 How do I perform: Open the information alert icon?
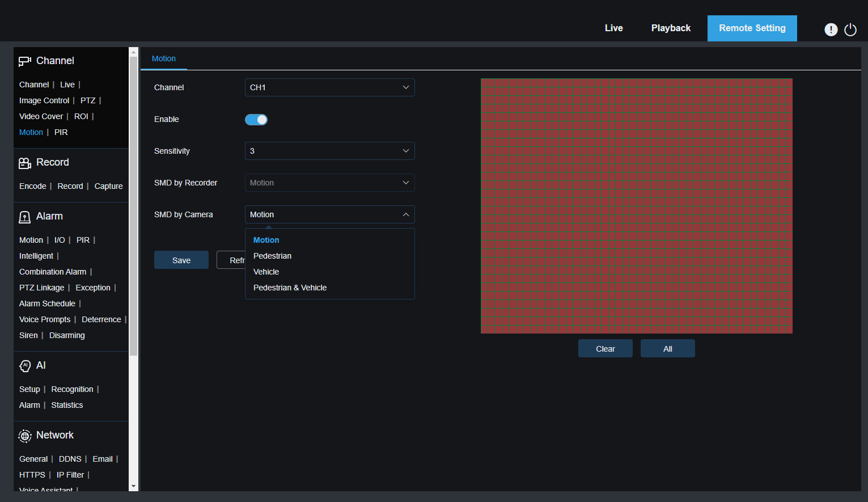point(831,29)
